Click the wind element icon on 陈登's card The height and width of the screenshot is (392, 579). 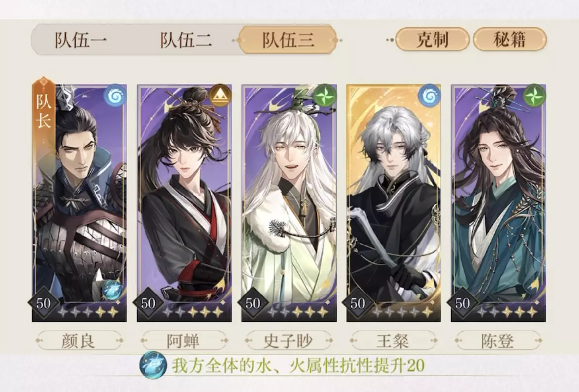pos(534,96)
